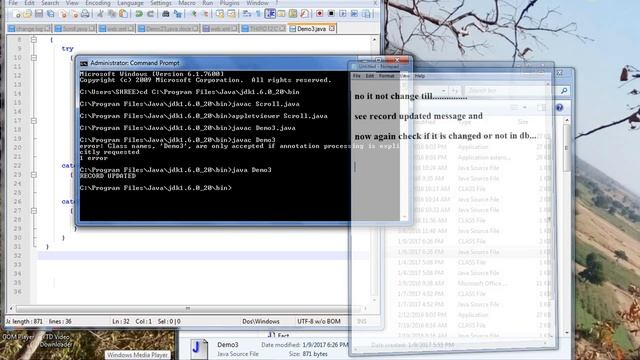Click the Find binoculars icon

pyautogui.click(x=166, y=14)
